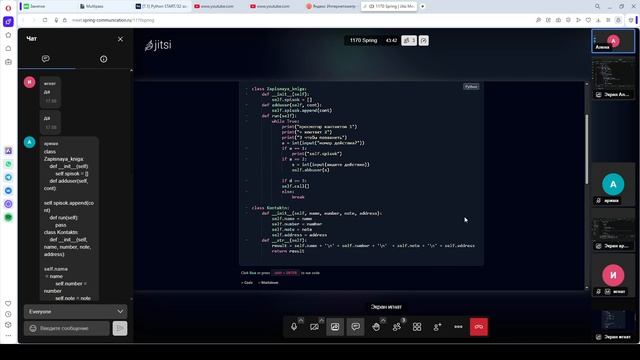Open the history clock sidebar icon
640x360 pixels.
pos(8,314)
